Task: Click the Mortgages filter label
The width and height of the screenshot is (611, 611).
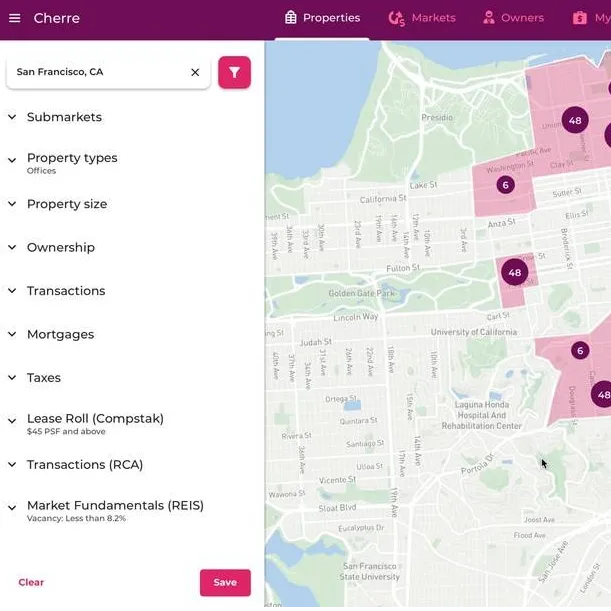Action: coord(60,334)
